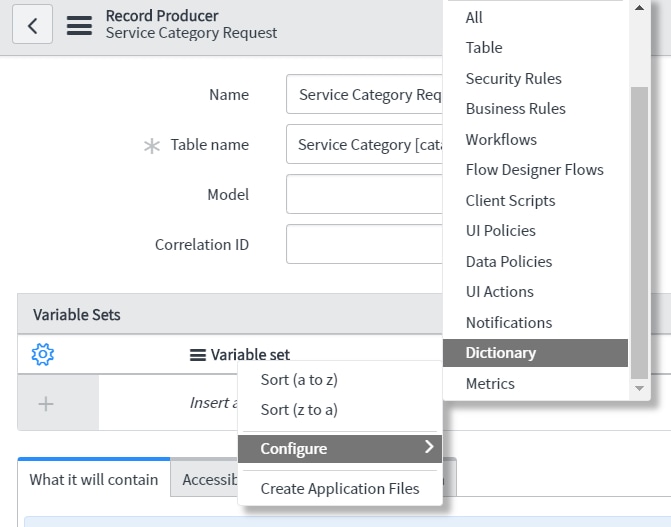Click Create Application Files menu item
Viewport: 671px width, 527px height.
point(340,488)
